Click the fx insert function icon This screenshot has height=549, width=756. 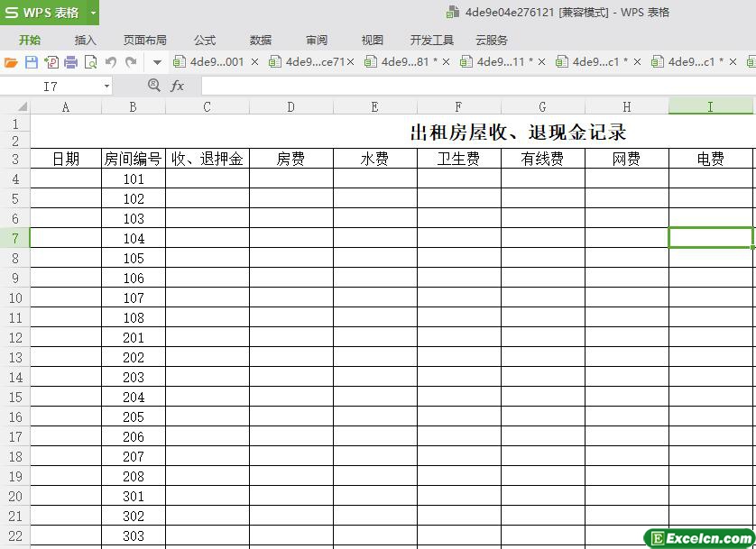(177, 87)
